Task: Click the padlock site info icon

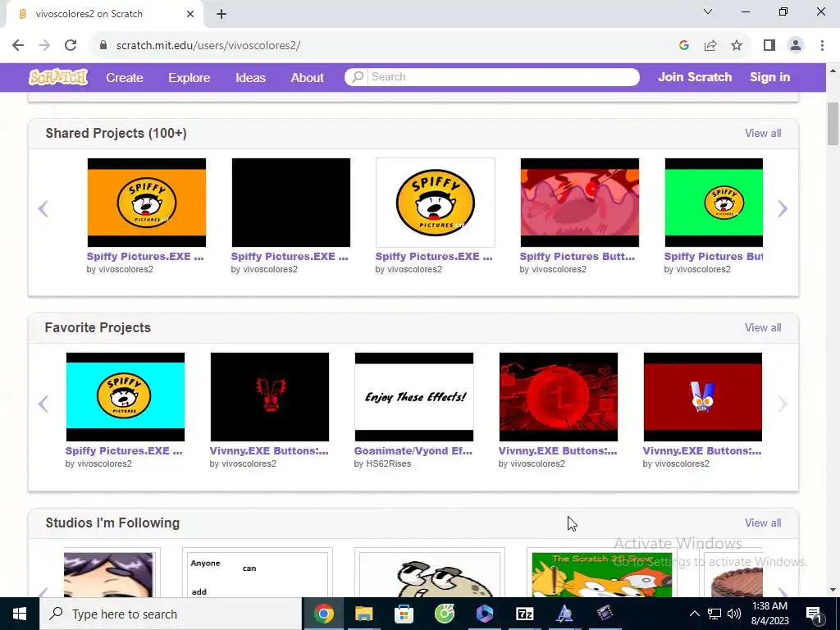Action: pos(103,46)
